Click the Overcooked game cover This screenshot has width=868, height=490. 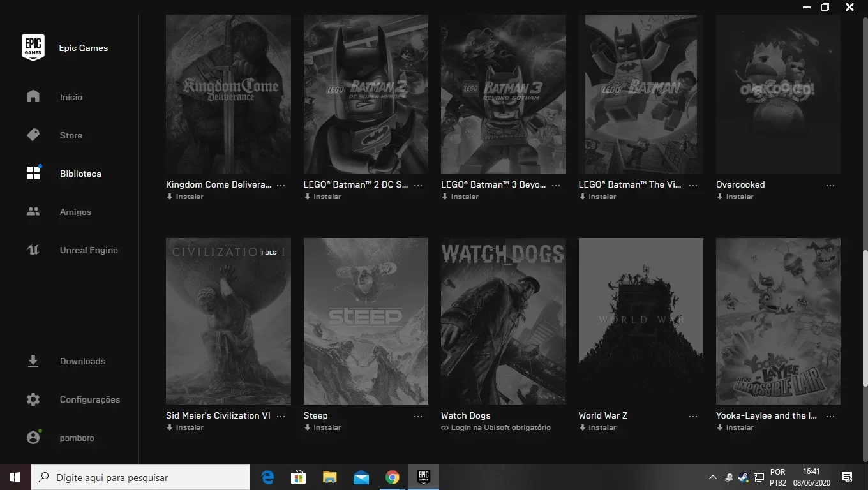tap(778, 94)
